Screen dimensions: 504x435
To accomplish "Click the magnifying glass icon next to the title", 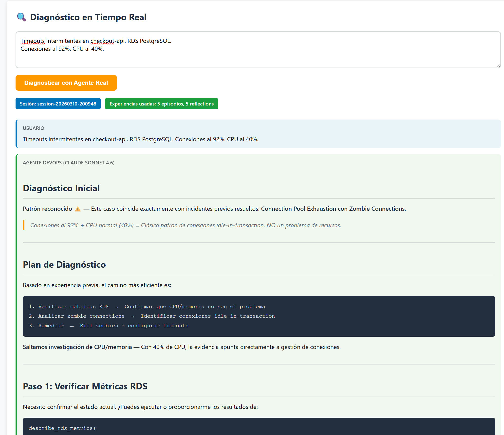I will pyautogui.click(x=21, y=17).
